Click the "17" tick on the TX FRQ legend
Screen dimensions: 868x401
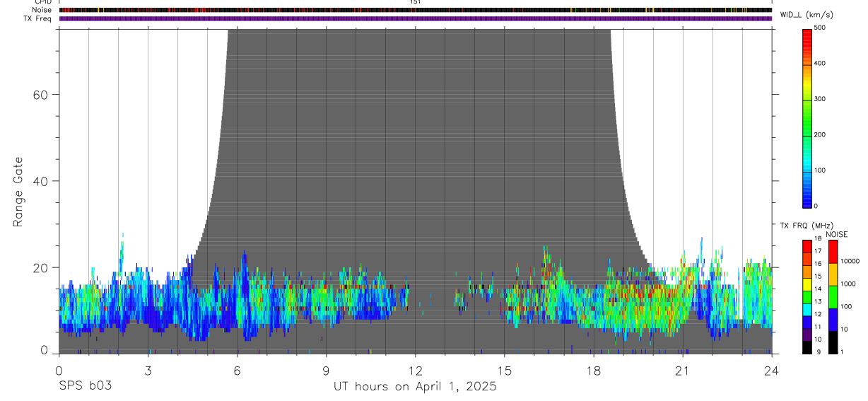[x=818, y=251]
